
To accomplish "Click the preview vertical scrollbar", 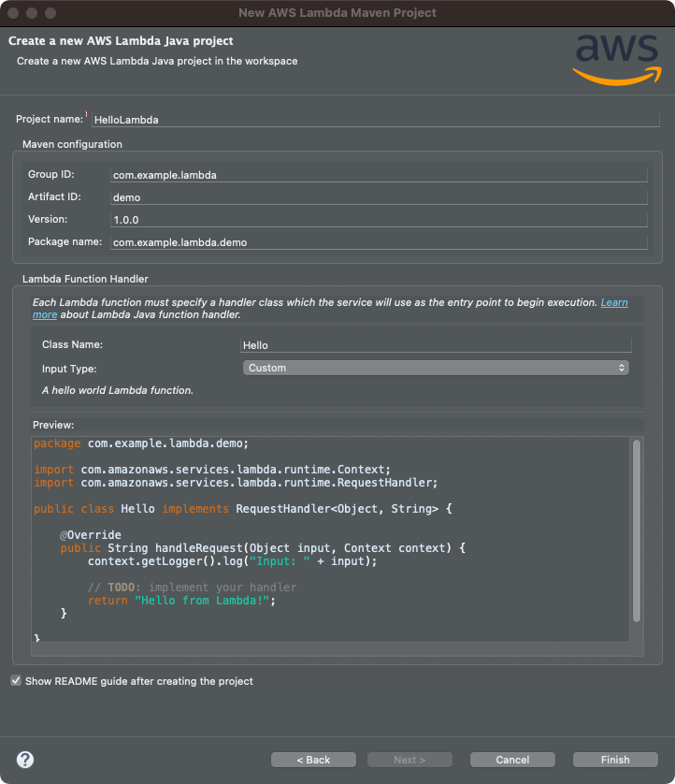I will 637,531.
